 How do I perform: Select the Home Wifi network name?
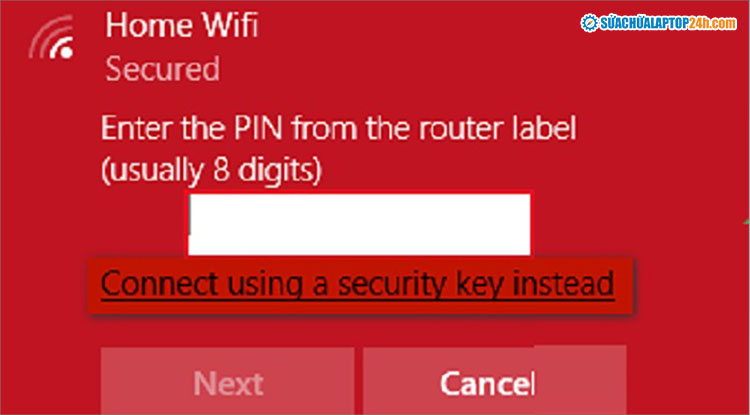click(x=181, y=24)
